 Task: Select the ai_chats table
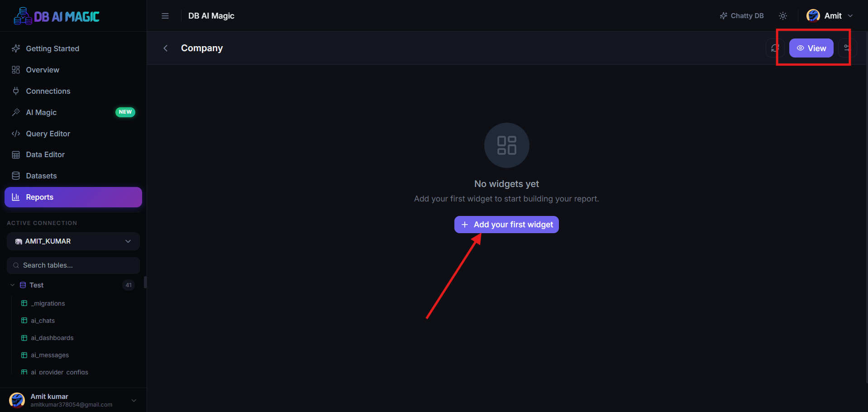click(43, 321)
